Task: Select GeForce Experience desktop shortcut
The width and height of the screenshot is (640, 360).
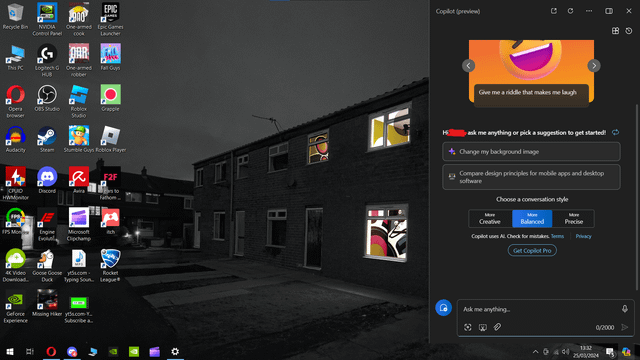Action: 15,307
